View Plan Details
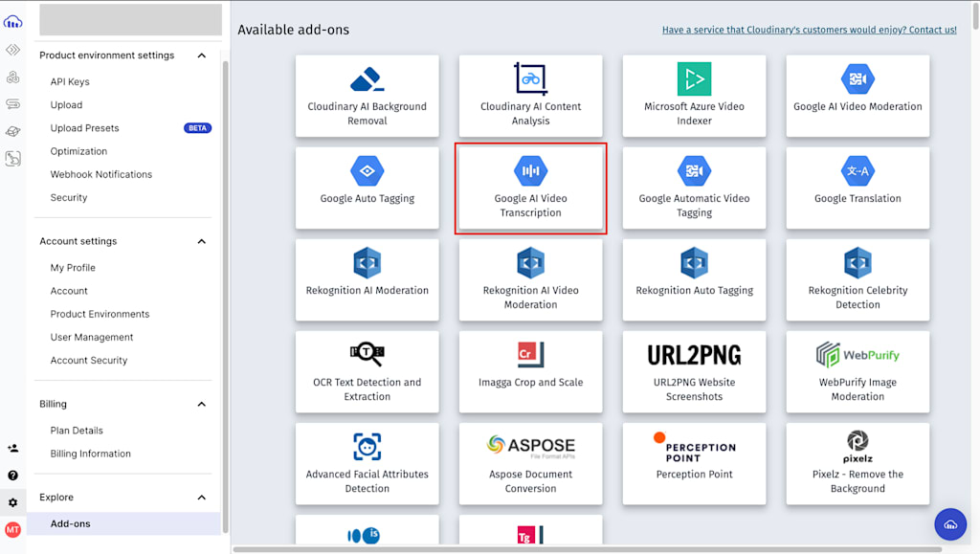This screenshot has height=554, width=980. [x=77, y=431]
